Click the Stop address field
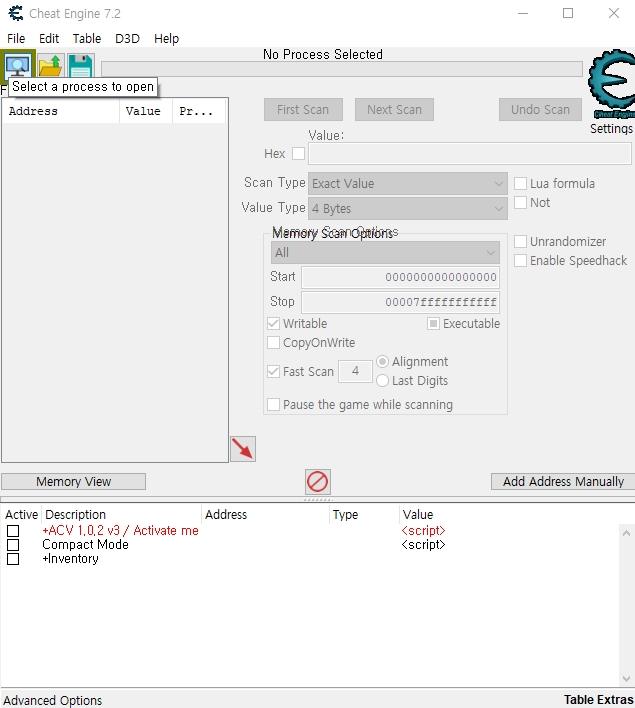 pyautogui.click(x=401, y=302)
